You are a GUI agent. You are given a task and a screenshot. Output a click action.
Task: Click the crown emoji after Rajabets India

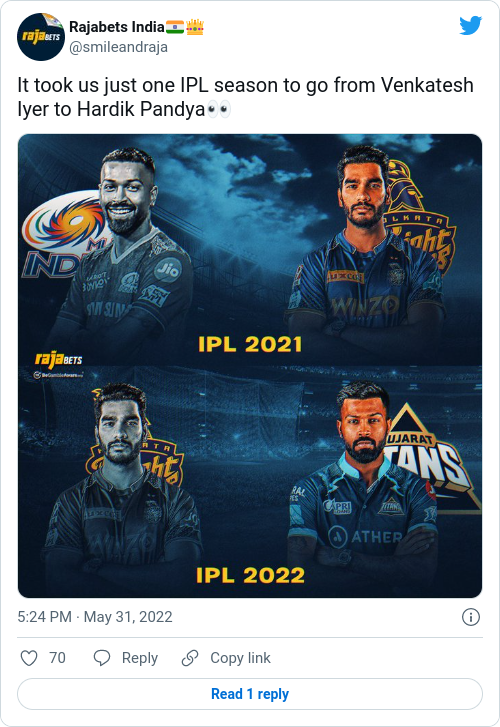(x=195, y=27)
